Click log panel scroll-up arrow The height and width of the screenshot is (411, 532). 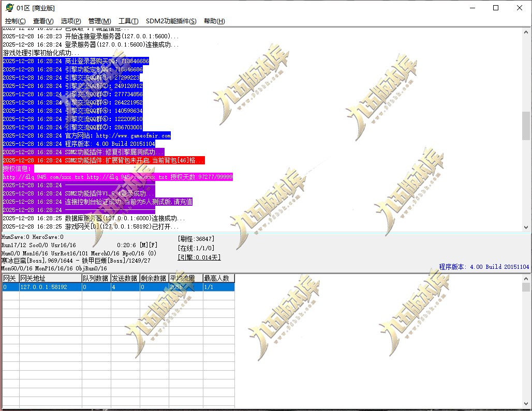tap(526, 32)
